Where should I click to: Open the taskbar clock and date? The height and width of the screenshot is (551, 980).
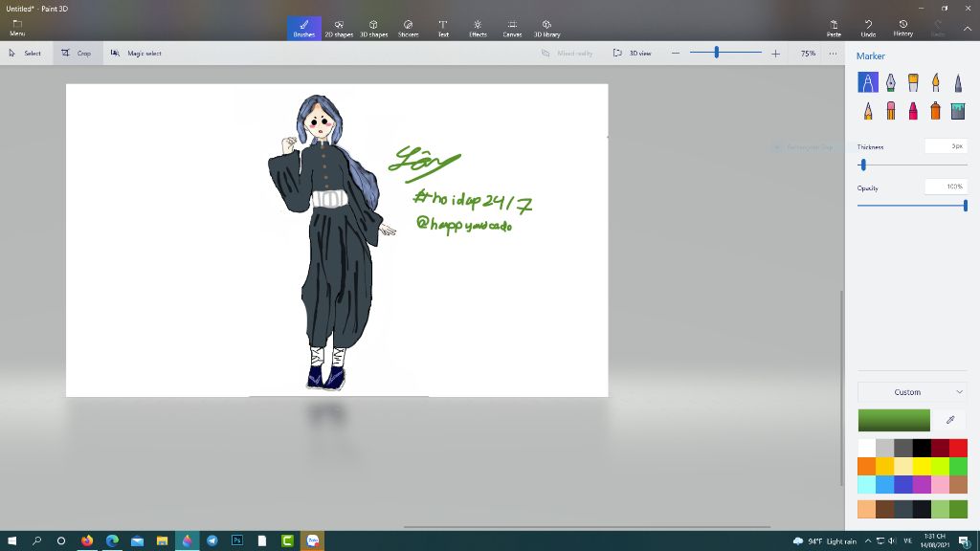tap(934, 541)
